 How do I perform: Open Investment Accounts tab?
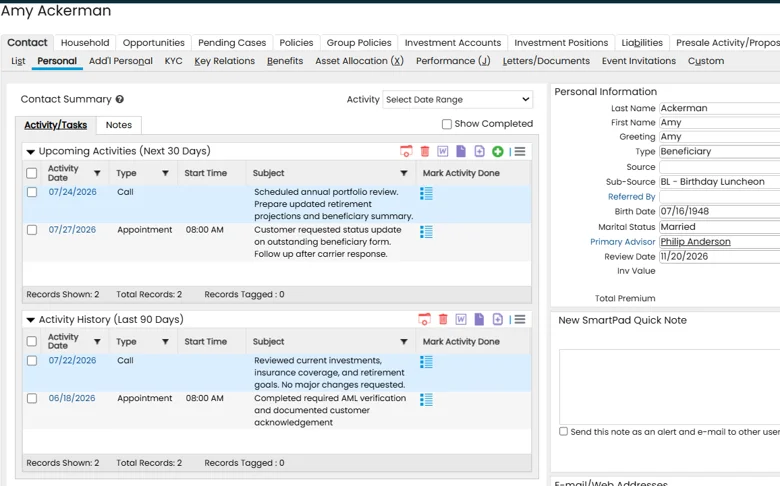(x=453, y=43)
